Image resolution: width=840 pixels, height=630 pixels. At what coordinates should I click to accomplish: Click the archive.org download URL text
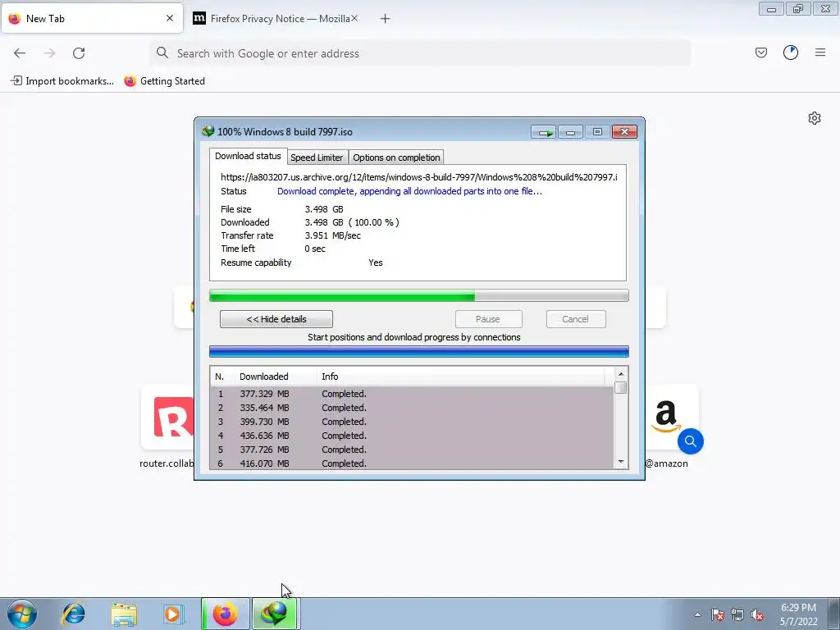pyautogui.click(x=419, y=177)
